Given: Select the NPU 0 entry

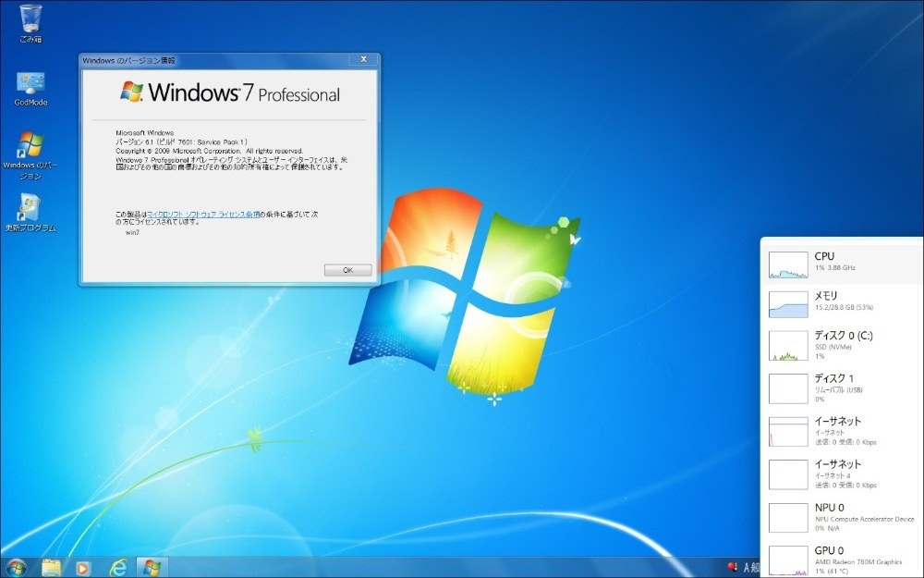Looking at the screenshot, I should click(x=844, y=517).
